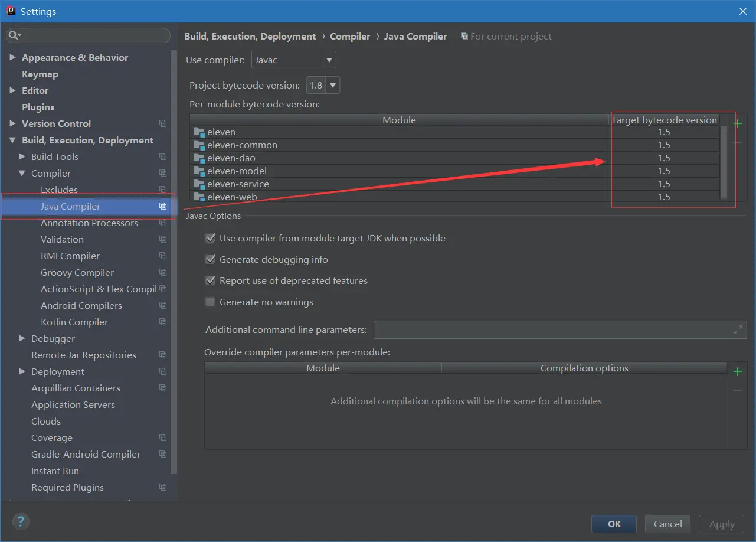
Task: Add a per-module bytecode version entry
Action: [737, 123]
